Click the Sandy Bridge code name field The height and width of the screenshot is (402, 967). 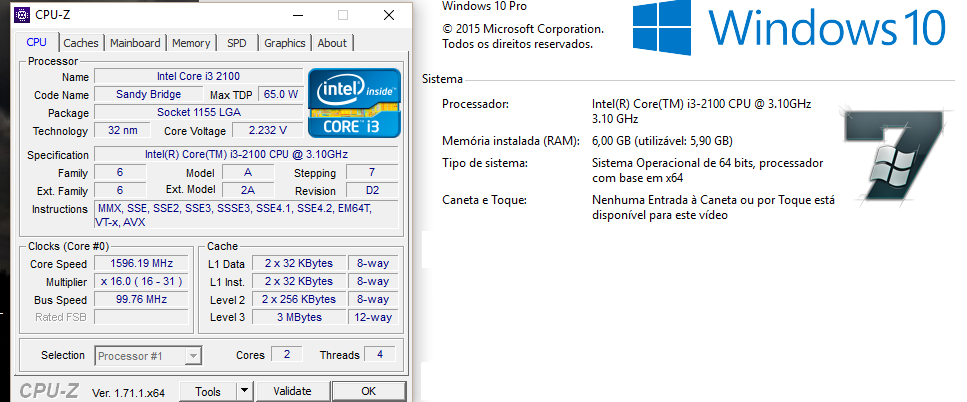(x=149, y=94)
